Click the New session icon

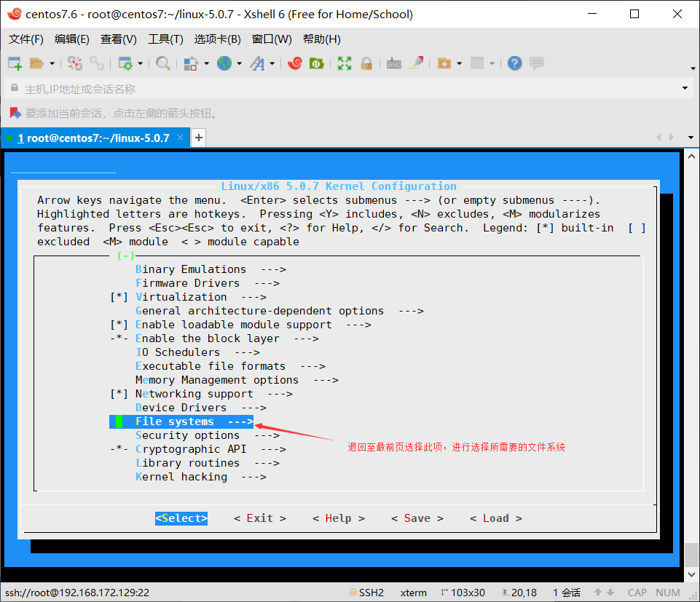tap(15, 63)
